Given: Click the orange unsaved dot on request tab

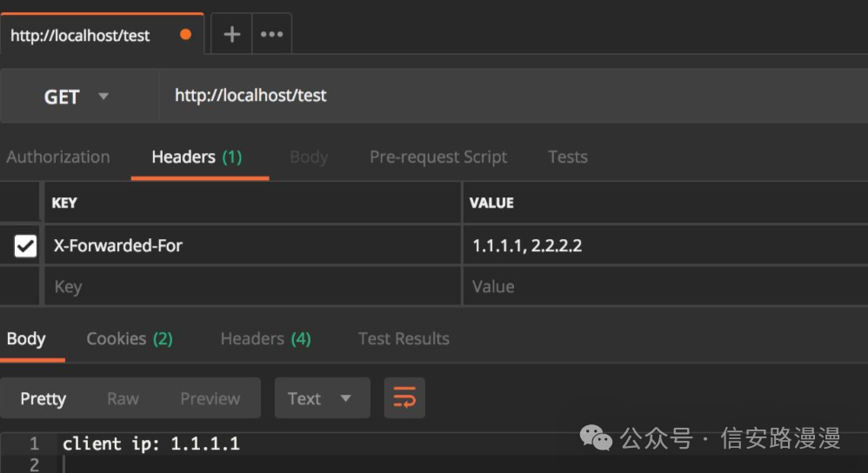Looking at the screenshot, I should 185,35.
